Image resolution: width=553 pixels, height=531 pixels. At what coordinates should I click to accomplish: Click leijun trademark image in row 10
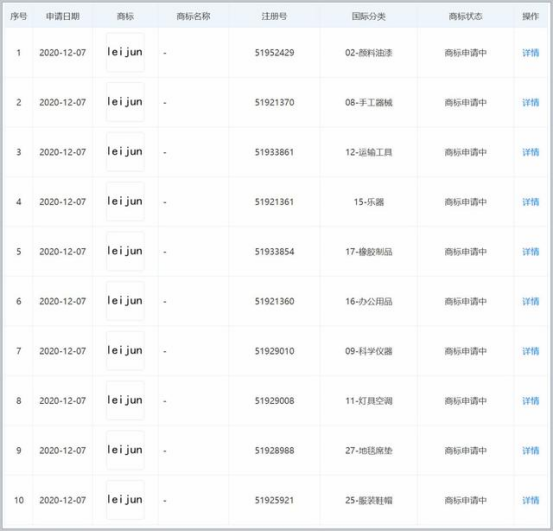tap(125, 500)
